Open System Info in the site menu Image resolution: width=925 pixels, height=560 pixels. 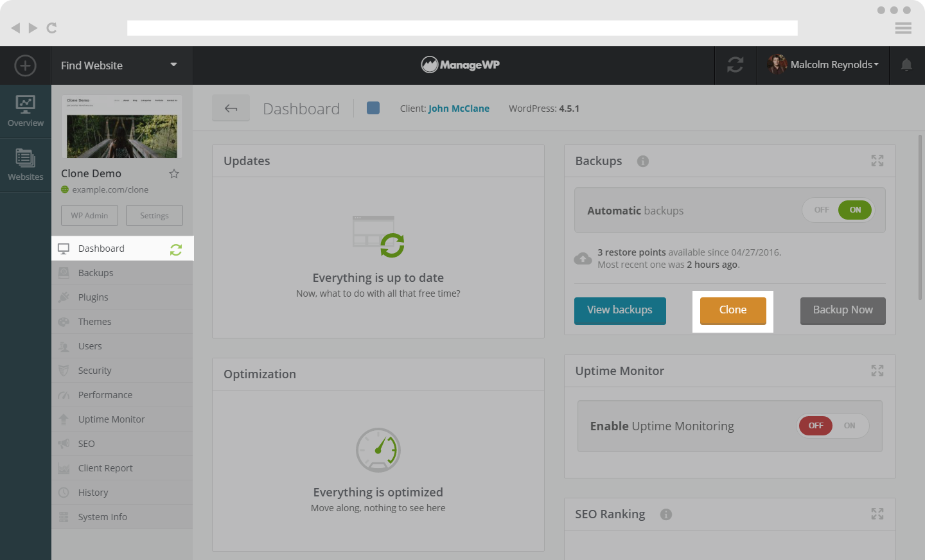[122, 517]
